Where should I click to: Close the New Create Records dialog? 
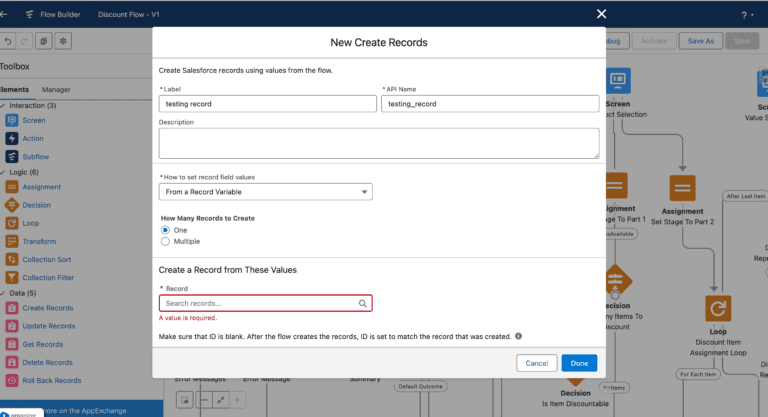(x=601, y=14)
